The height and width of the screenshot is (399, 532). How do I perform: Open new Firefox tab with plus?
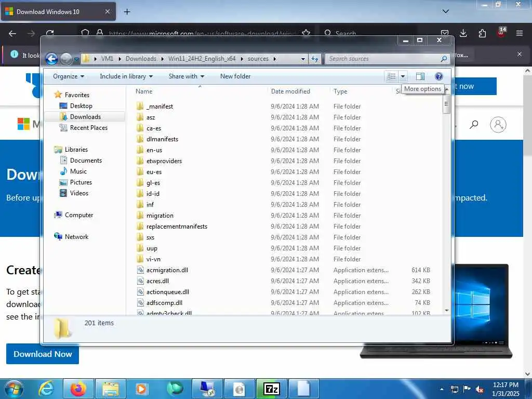pos(127,12)
